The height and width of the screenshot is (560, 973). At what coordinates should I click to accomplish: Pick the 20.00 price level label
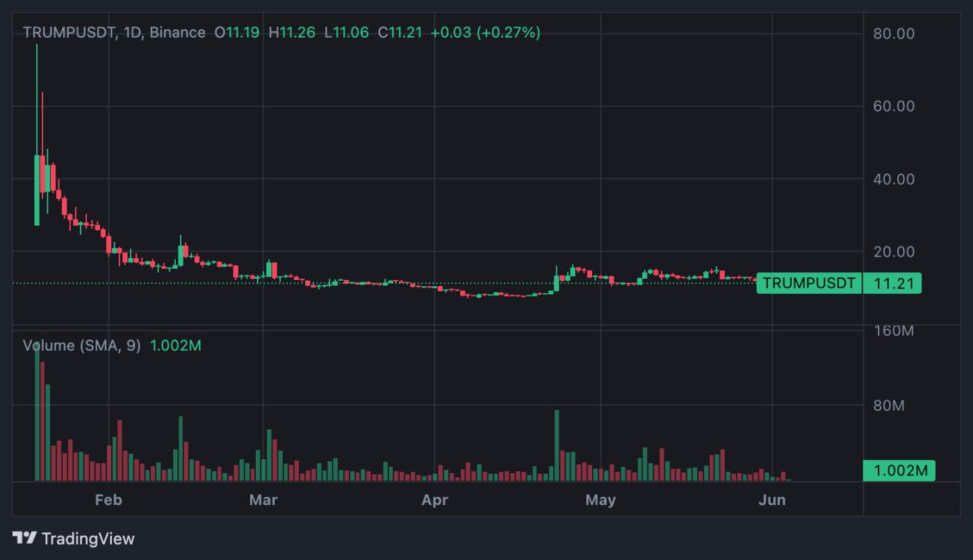(x=894, y=252)
